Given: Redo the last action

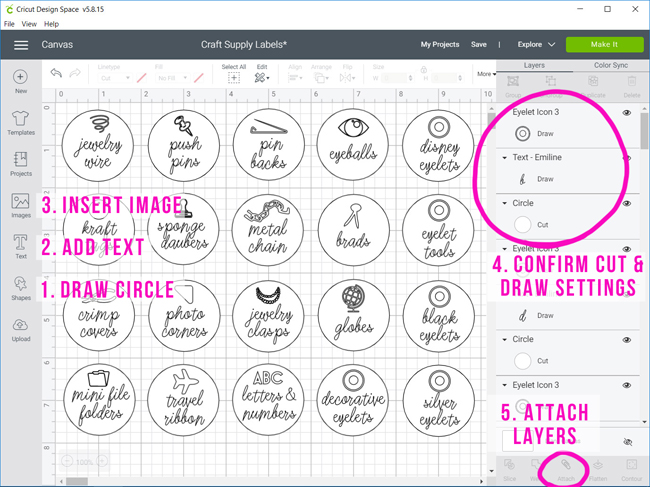Looking at the screenshot, I should (75, 73).
